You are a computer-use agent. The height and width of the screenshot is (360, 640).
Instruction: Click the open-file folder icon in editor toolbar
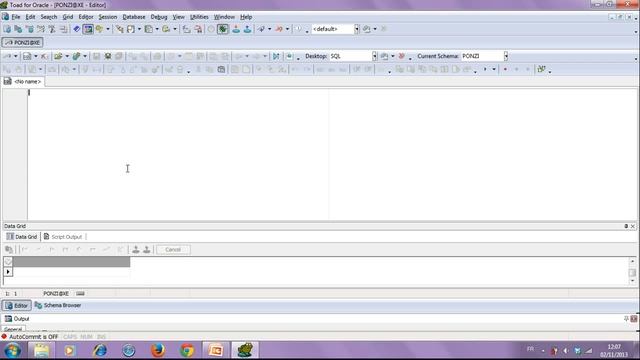click(58, 56)
